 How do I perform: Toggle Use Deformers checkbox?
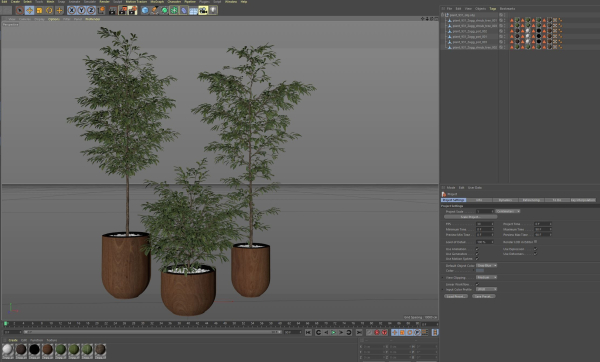coord(535,254)
